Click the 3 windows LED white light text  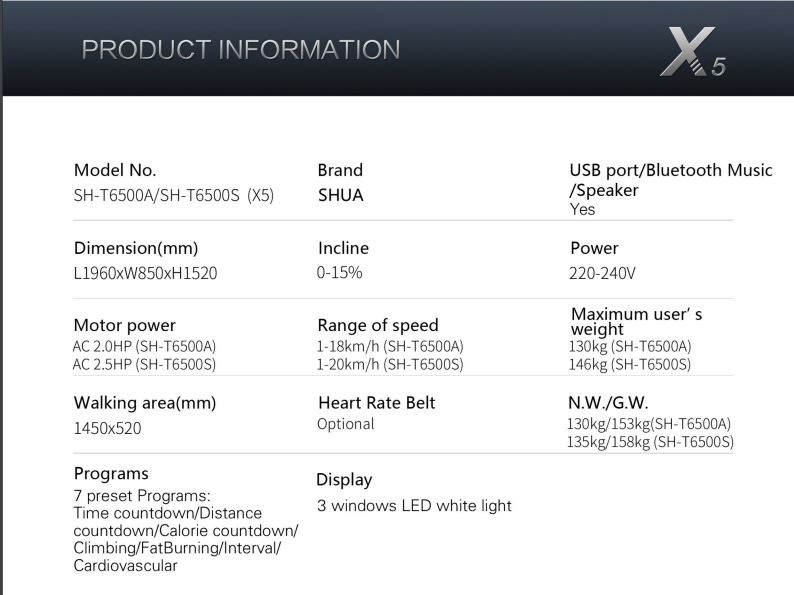(x=414, y=506)
